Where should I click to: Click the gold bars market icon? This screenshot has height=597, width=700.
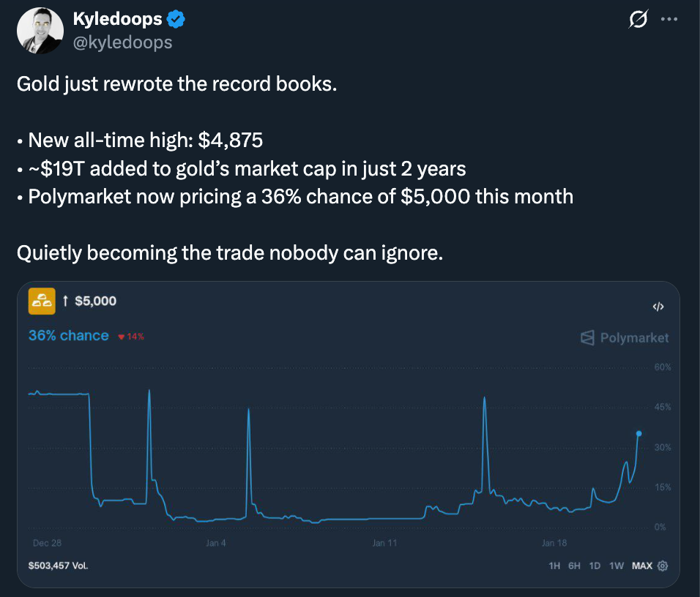tap(42, 301)
